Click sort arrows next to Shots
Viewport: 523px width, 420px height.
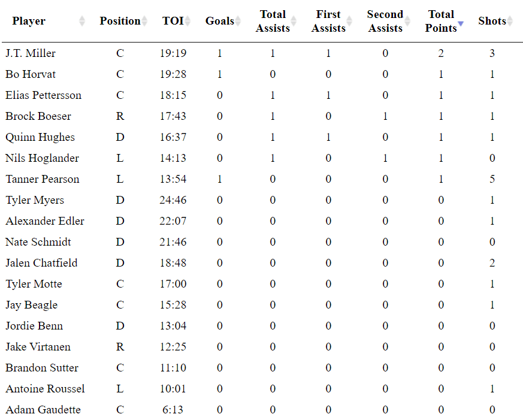click(510, 22)
